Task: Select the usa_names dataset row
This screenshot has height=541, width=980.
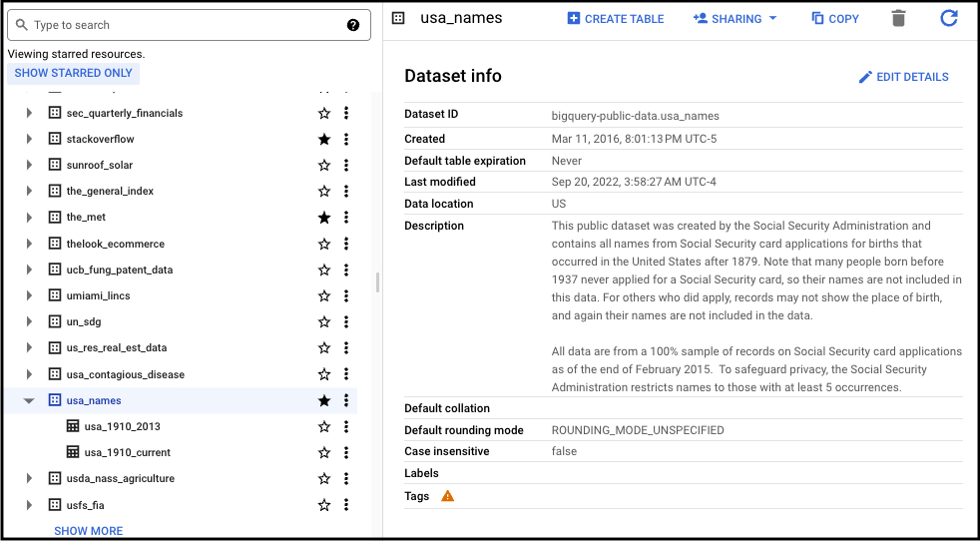Action: 182,400
